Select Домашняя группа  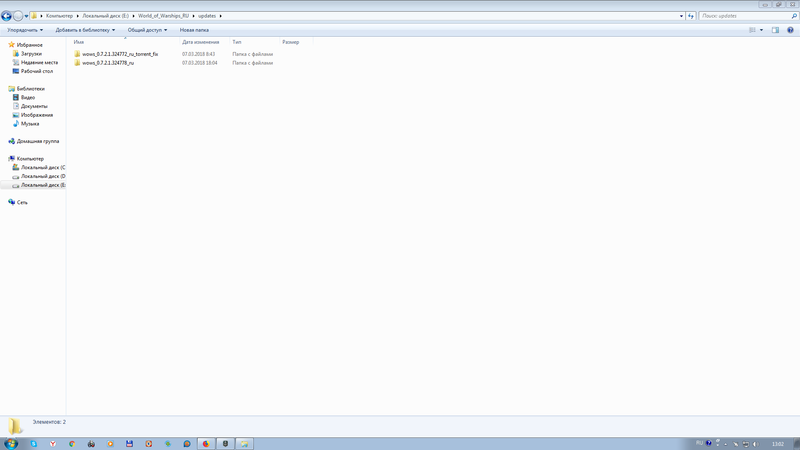(x=38, y=141)
